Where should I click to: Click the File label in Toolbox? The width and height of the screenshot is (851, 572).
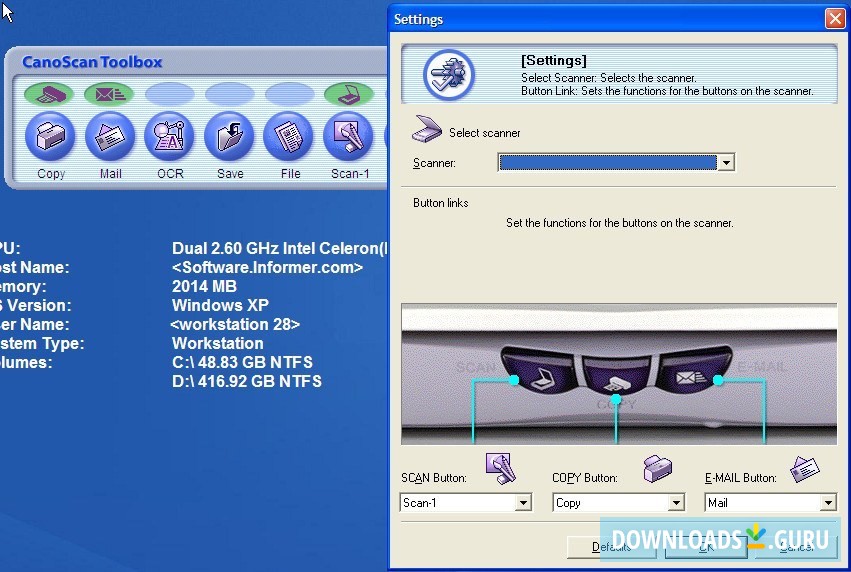290,174
